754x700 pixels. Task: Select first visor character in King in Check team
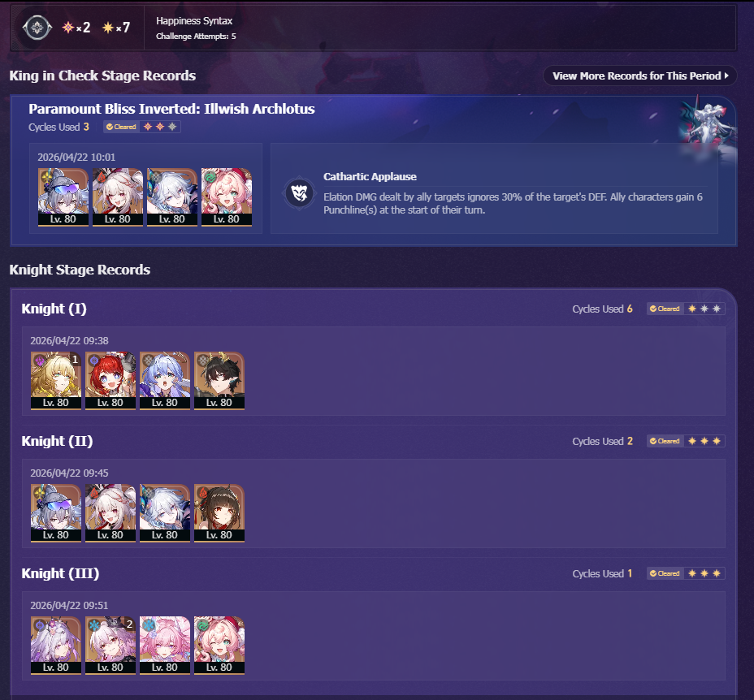coord(63,197)
